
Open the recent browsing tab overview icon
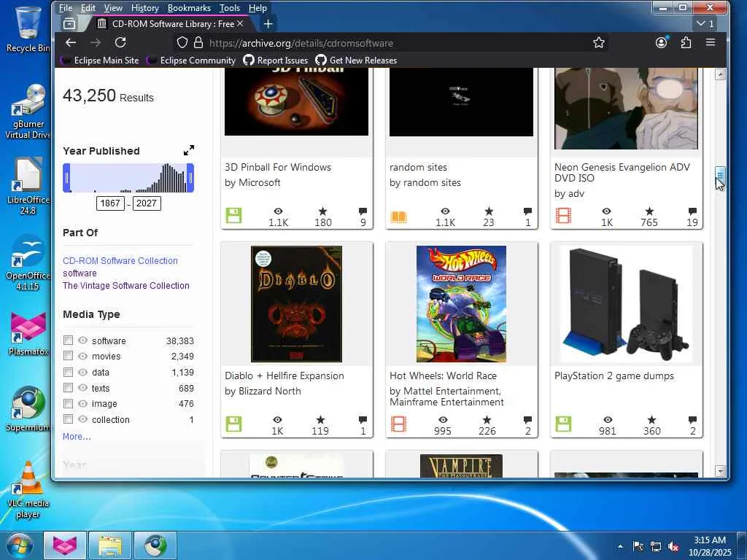pyautogui.click(x=69, y=24)
